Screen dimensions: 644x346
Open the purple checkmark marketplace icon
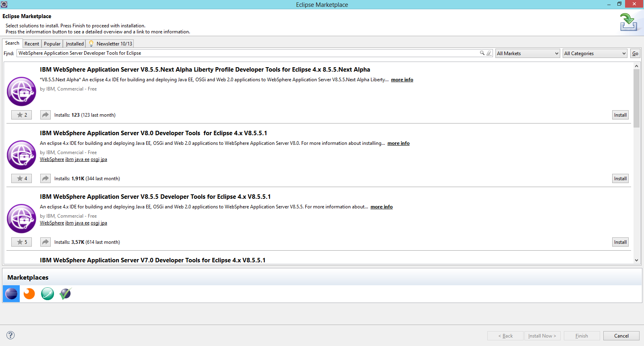click(x=65, y=294)
